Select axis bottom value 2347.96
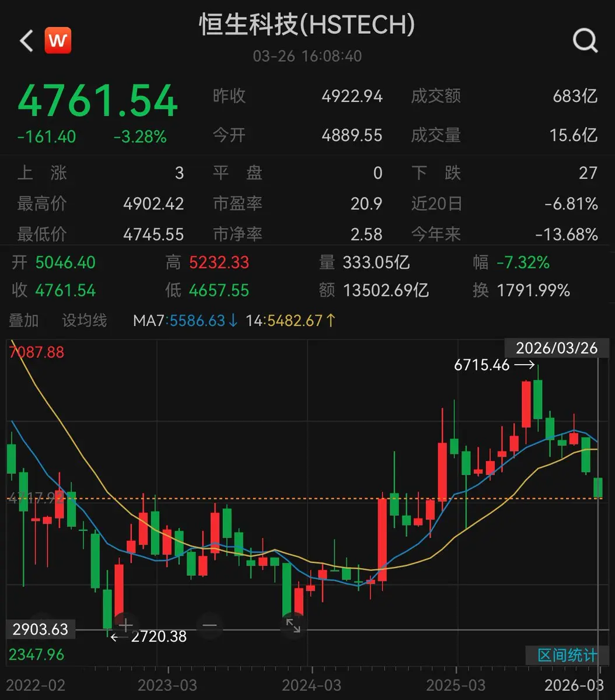This screenshot has height=700, width=615. [36, 654]
